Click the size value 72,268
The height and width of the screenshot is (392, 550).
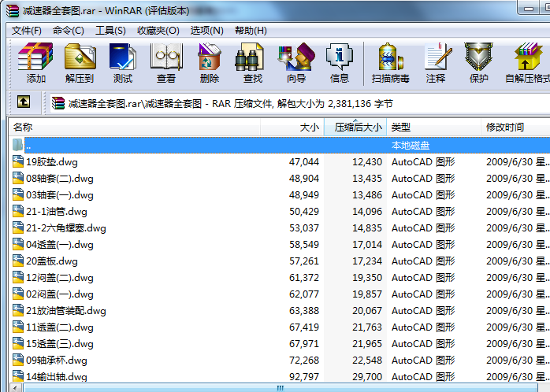pyautogui.click(x=304, y=361)
